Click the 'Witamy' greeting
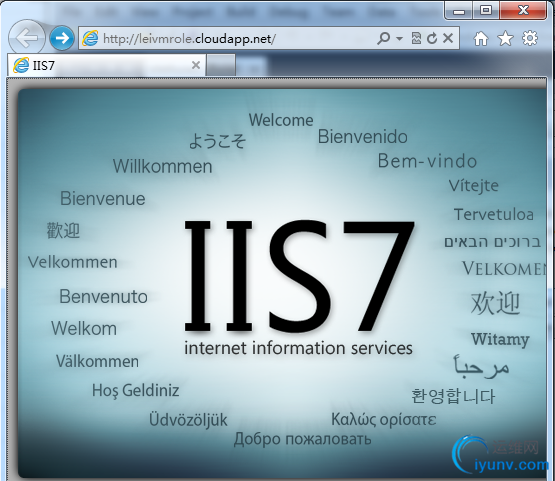The image size is (555, 481). pyautogui.click(x=500, y=339)
